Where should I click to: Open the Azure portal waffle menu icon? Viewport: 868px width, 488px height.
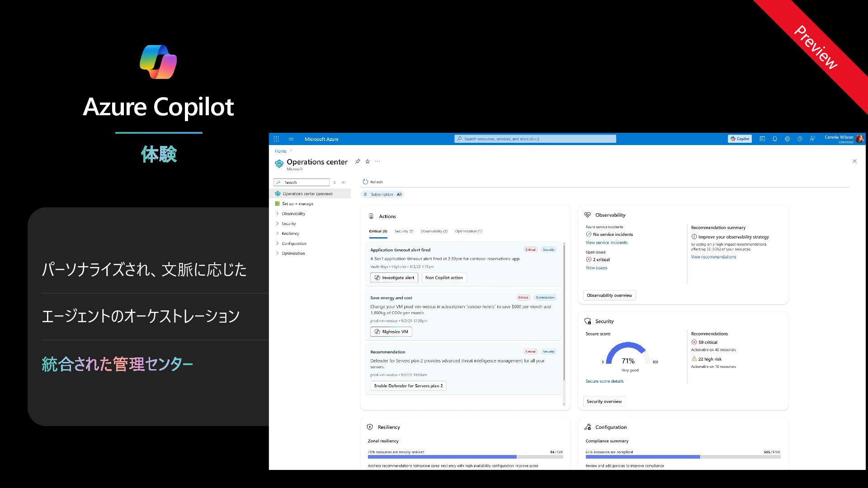(276, 139)
